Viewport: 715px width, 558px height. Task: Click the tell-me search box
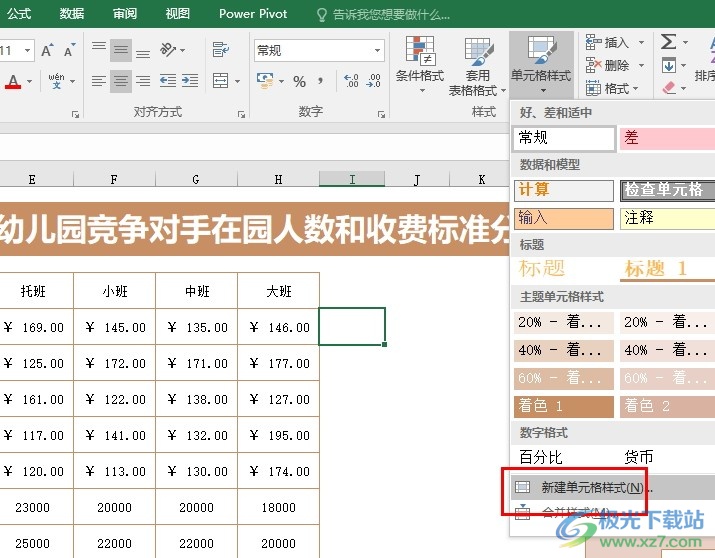[384, 15]
